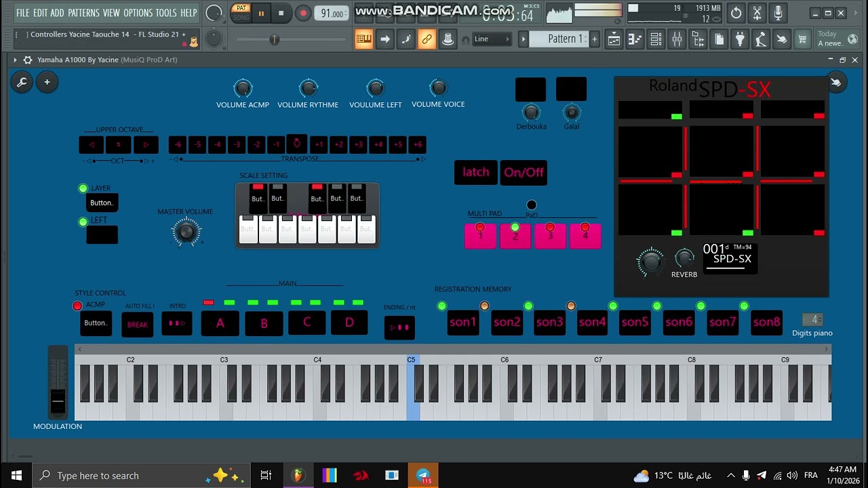
Task: Toggle the On/Off button
Action: pyautogui.click(x=524, y=172)
